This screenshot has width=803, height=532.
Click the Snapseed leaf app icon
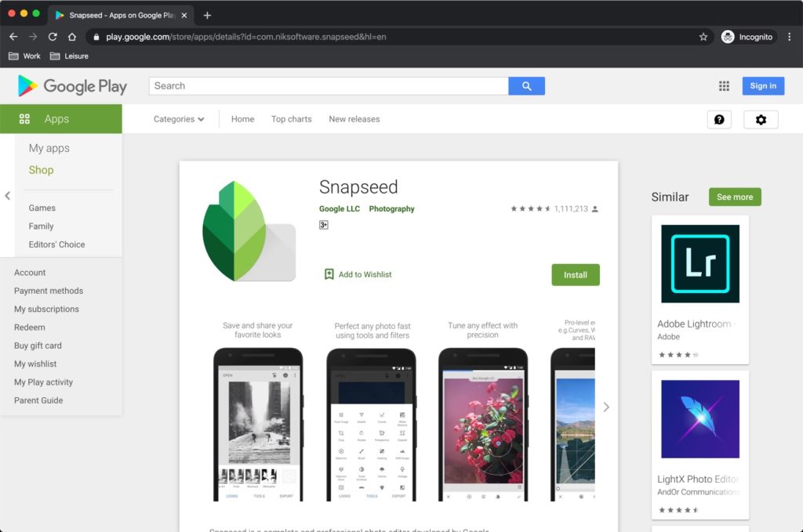pyautogui.click(x=249, y=230)
